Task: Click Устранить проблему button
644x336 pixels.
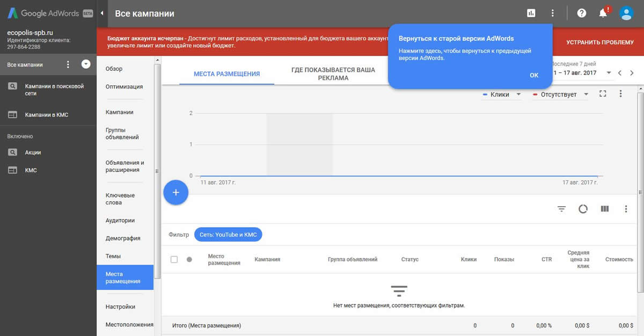Action: [600, 42]
